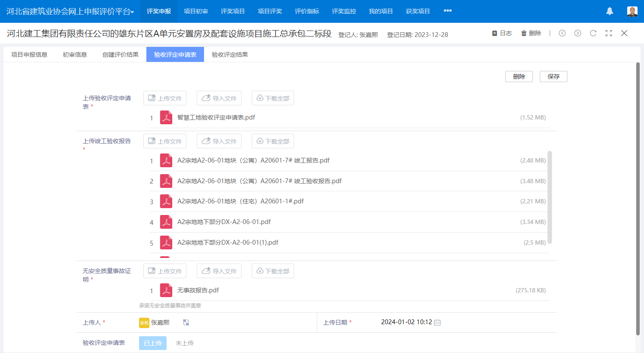Open 智慧工地验收评定申请表.pdf file
Image resolution: width=644 pixels, height=353 pixels.
[216, 117]
